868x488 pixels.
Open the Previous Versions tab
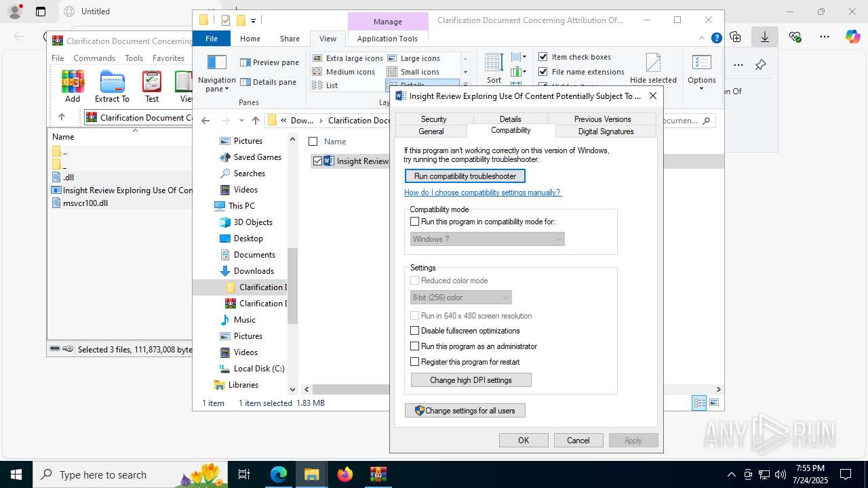pyautogui.click(x=602, y=119)
